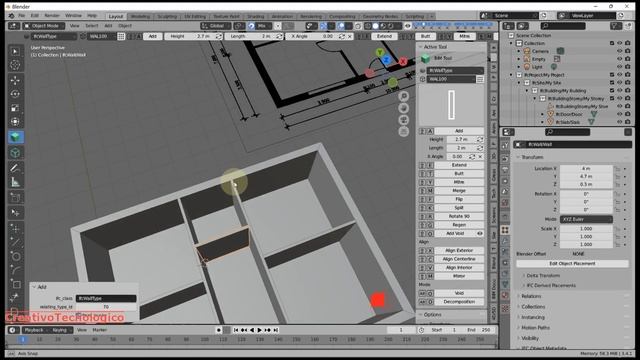Collapse IfcProject/My Project tree node
The image size is (640, 360).
511,75
